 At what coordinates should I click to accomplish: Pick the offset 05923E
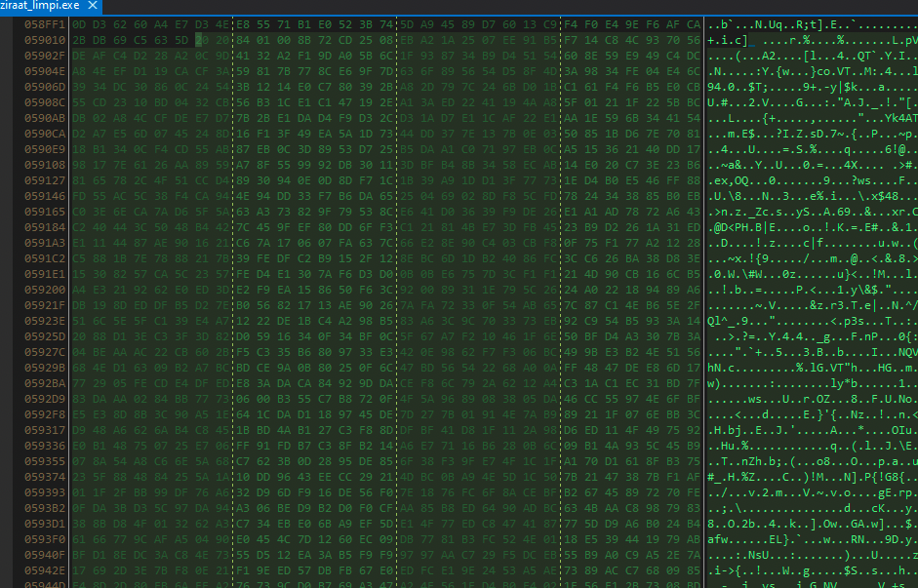[45, 321]
